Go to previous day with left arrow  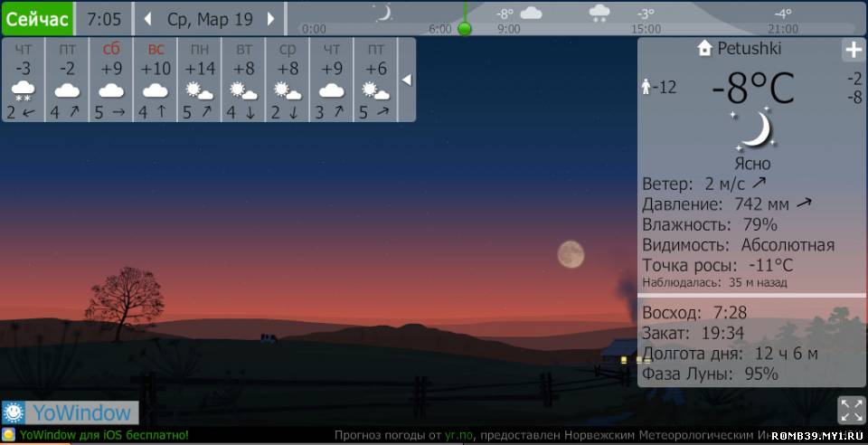pyautogui.click(x=148, y=19)
